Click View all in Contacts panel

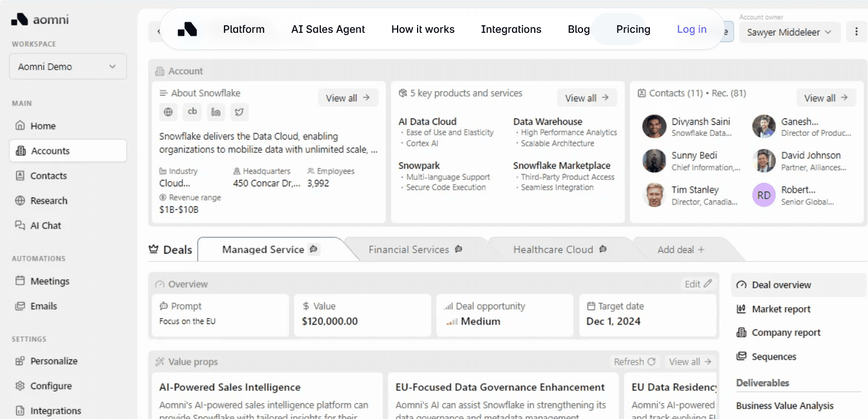826,98
